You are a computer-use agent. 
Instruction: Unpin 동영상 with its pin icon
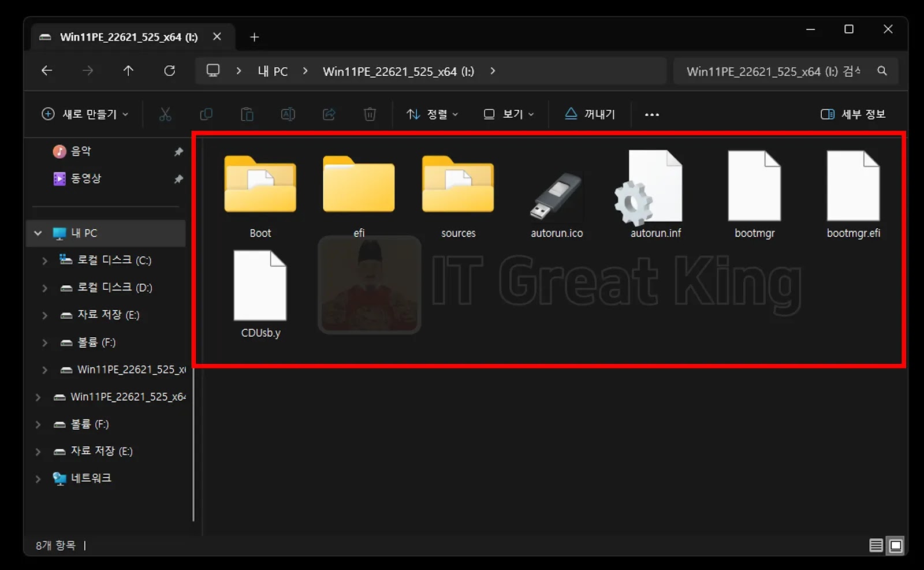tap(178, 178)
